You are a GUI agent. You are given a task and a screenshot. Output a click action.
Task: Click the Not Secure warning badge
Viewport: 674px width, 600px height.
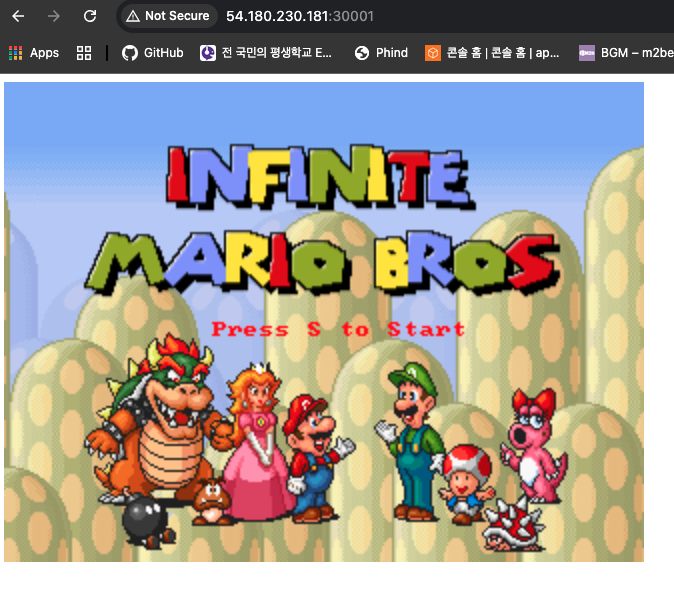168,16
